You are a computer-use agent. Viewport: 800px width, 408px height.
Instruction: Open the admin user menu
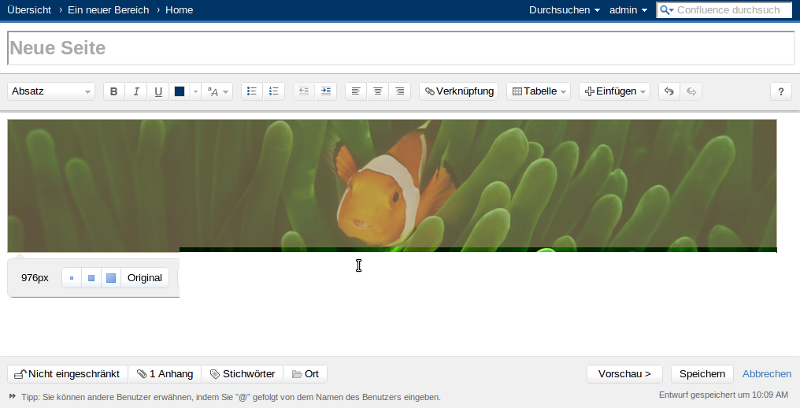point(629,10)
